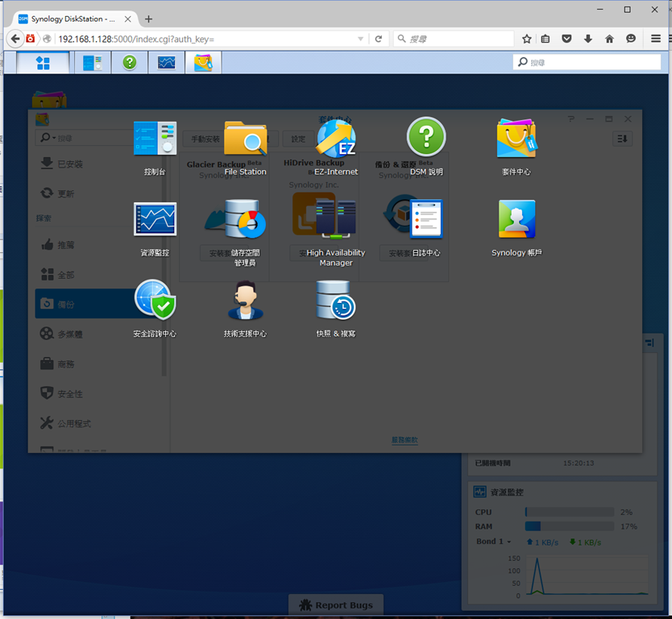Click the Pocket icon in the browser toolbar

[566, 39]
